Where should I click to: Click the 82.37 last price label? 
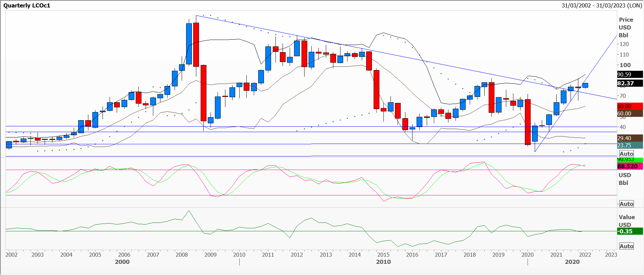point(630,83)
